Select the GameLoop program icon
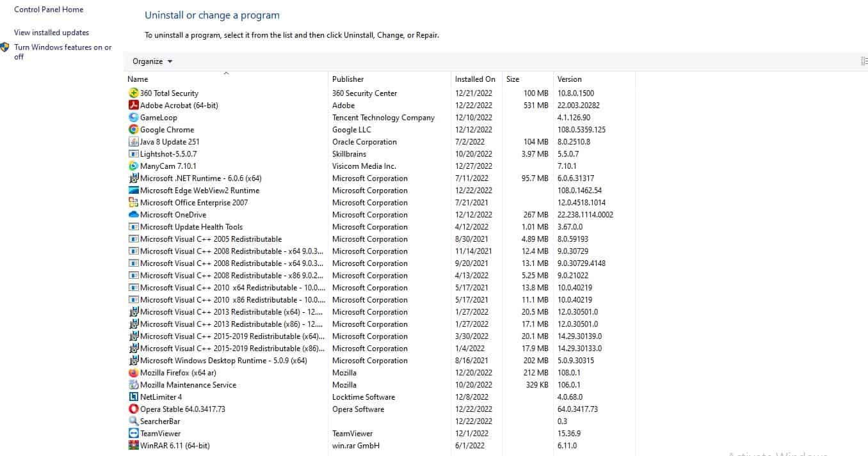Image resolution: width=868 pixels, height=456 pixels. [x=134, y=118]
